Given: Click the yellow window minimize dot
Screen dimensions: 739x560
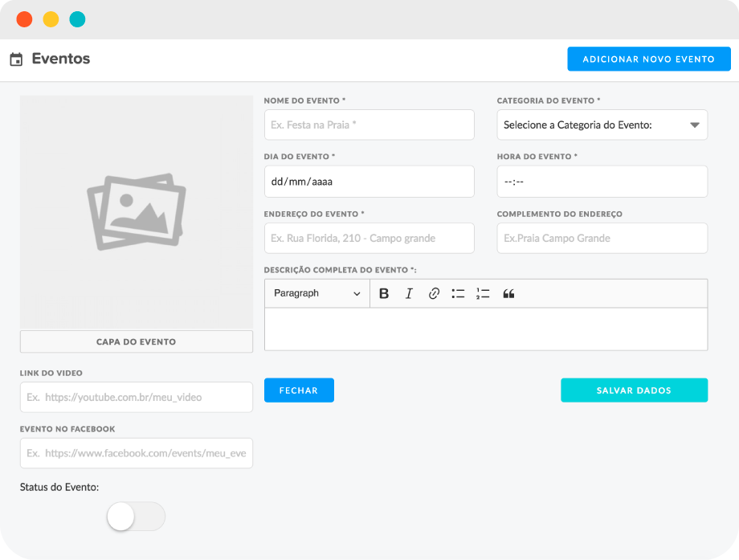Looking at the screenshot, I should (x=51, y=19).
